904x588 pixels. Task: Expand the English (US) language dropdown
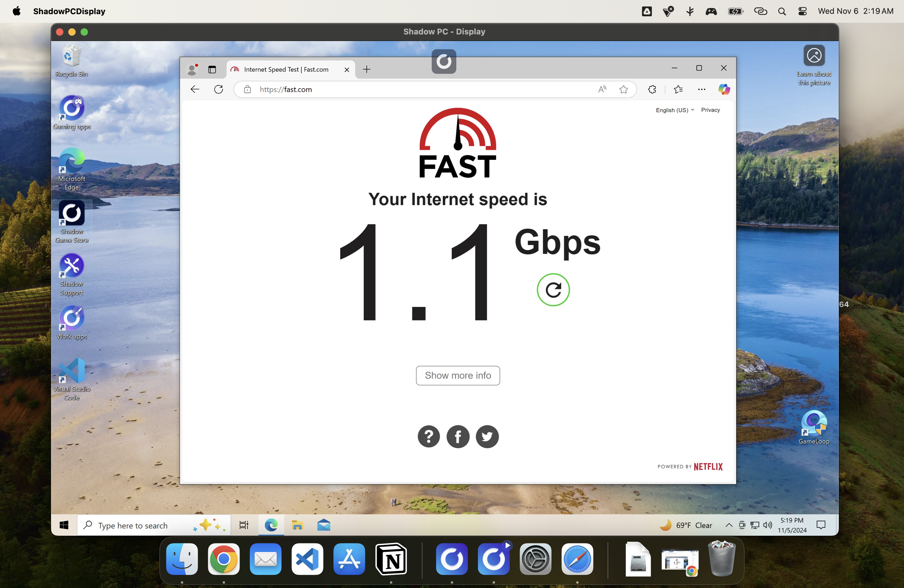675,110
